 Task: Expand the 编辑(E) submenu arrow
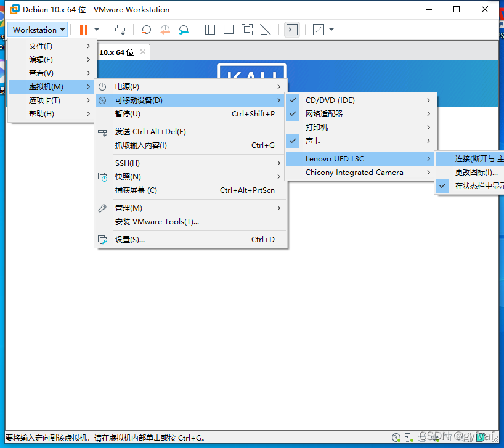coord(88,59)
